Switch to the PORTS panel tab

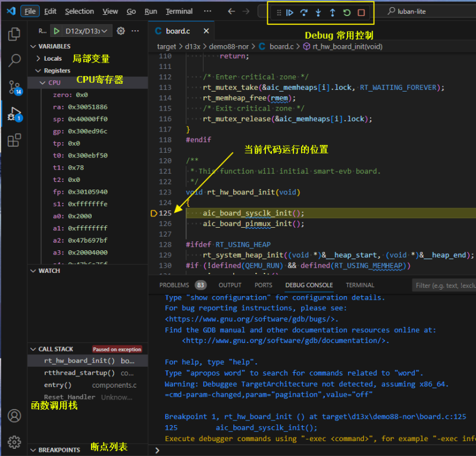click(263, 285)
